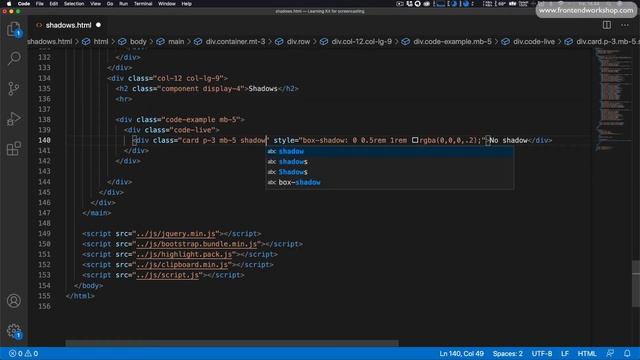This screenshot has height=360, width=640.
Task: Click the 'Shadows' heading text on line 135
Action: click(263, 89)
